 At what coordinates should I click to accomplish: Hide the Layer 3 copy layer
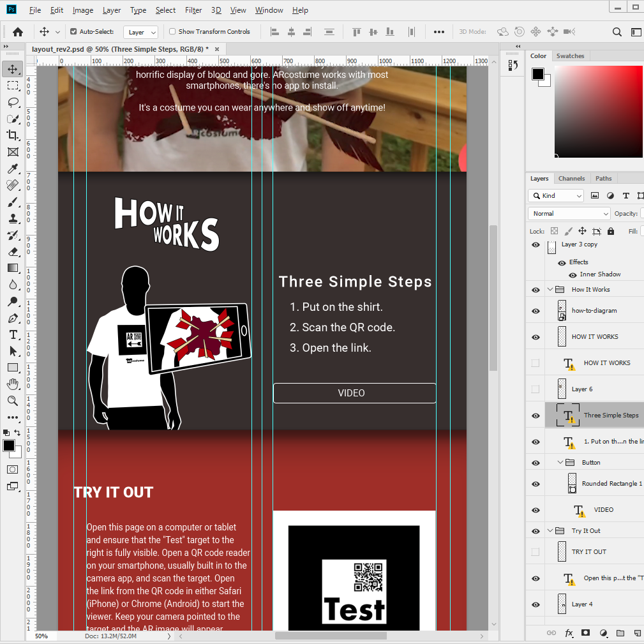pos(535,245)
